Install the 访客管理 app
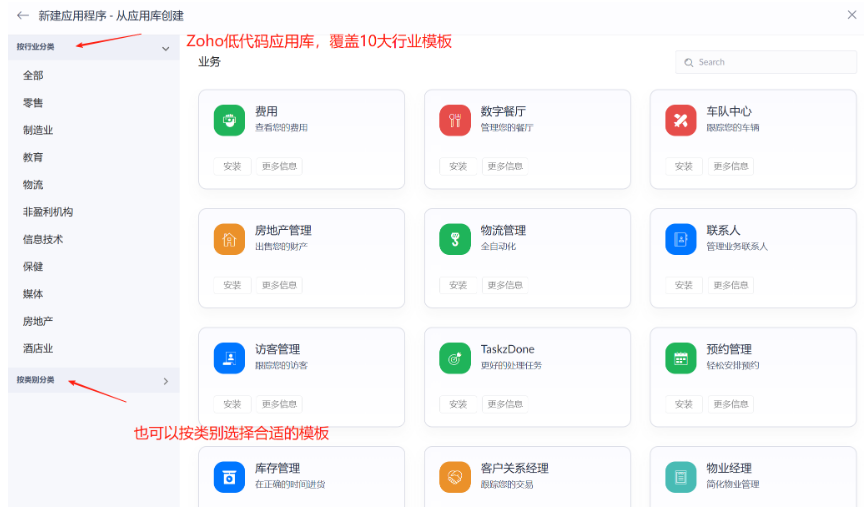Image resolution: width=865 pixels, height=515 pixels. point(232,404)
